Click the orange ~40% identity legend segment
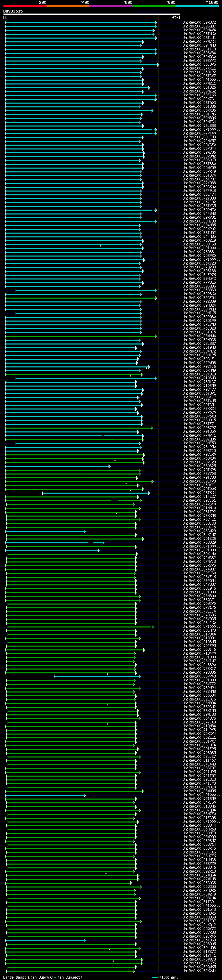222x980 pixels. tap(68, 6)
